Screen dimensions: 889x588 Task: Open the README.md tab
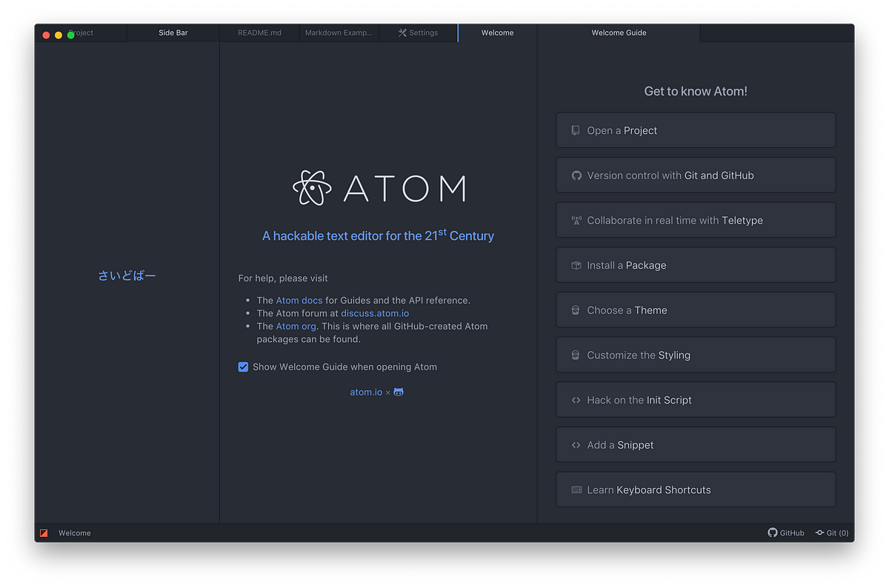pos(259,33)
